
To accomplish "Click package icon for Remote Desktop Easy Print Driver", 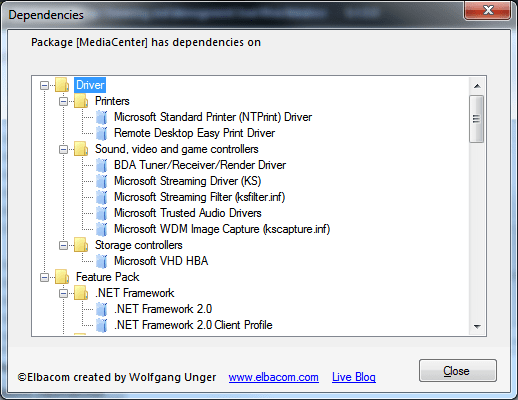I will (x=102, y=133).
